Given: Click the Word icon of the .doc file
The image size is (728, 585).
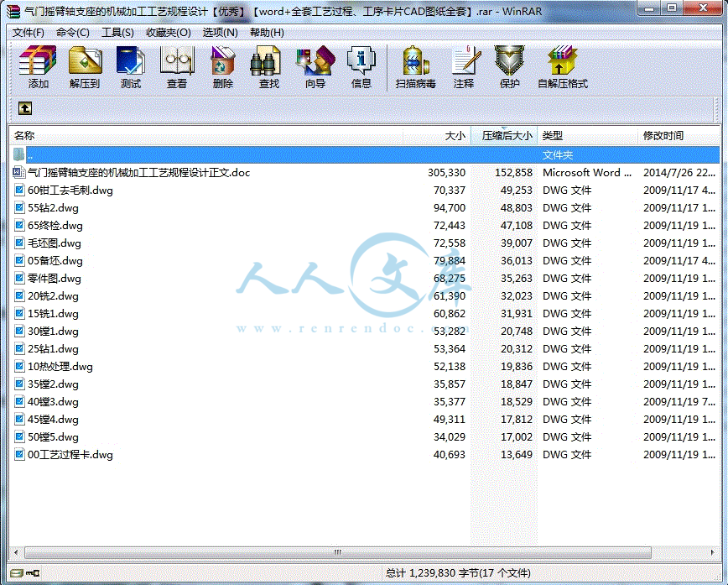Looking at the screenshot, I should point(18,172).
